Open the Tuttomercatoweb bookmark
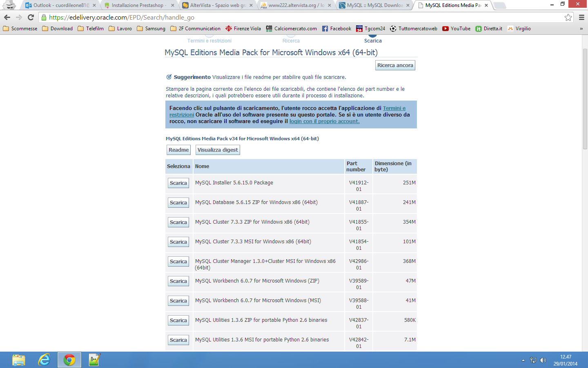This screenshot has width=588, height=368. click(x=413, y=29)
